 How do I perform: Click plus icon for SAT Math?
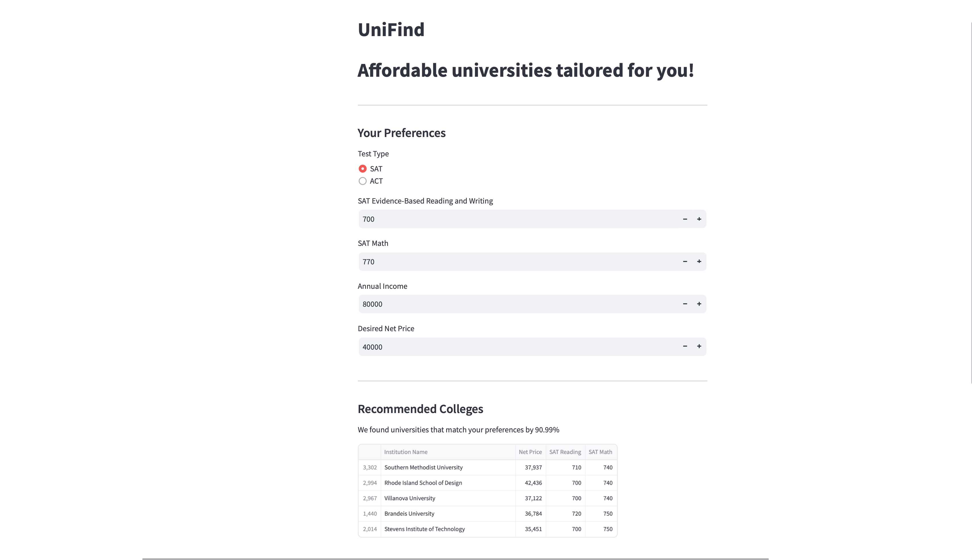699,262
